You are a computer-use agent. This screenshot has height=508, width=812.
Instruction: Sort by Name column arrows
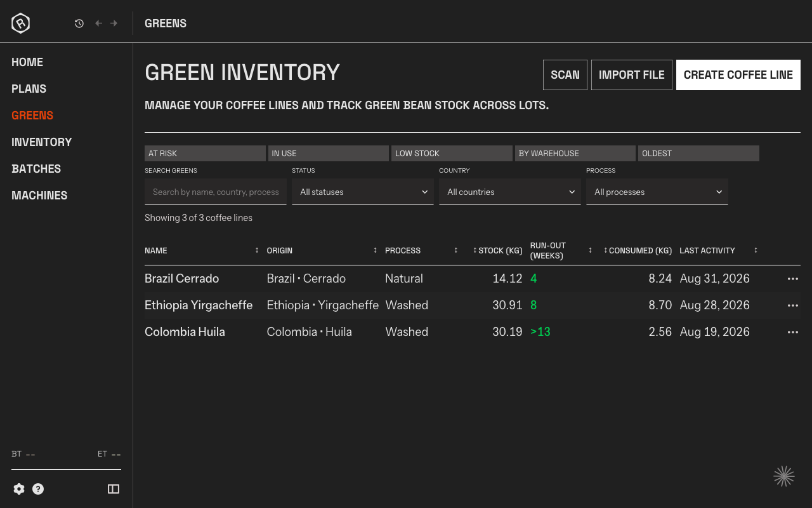[257, 250]
